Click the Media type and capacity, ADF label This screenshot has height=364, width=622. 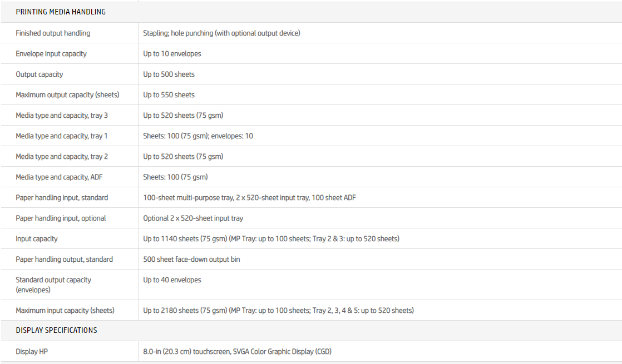tap(60, 177)
